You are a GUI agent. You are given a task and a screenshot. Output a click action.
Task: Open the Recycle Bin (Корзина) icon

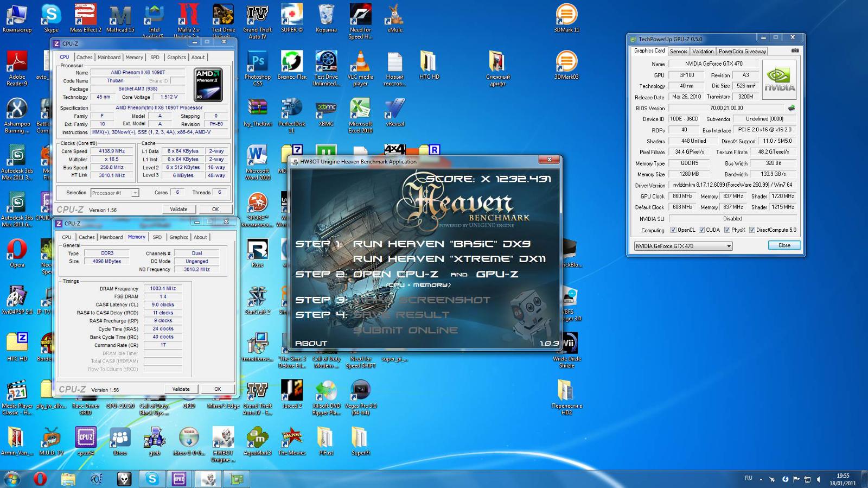(326, 18)
